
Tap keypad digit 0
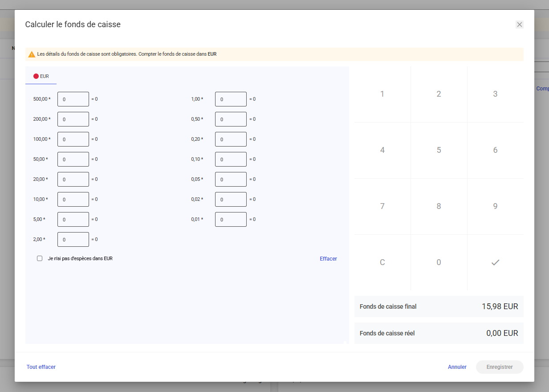(x=439, y=262)
